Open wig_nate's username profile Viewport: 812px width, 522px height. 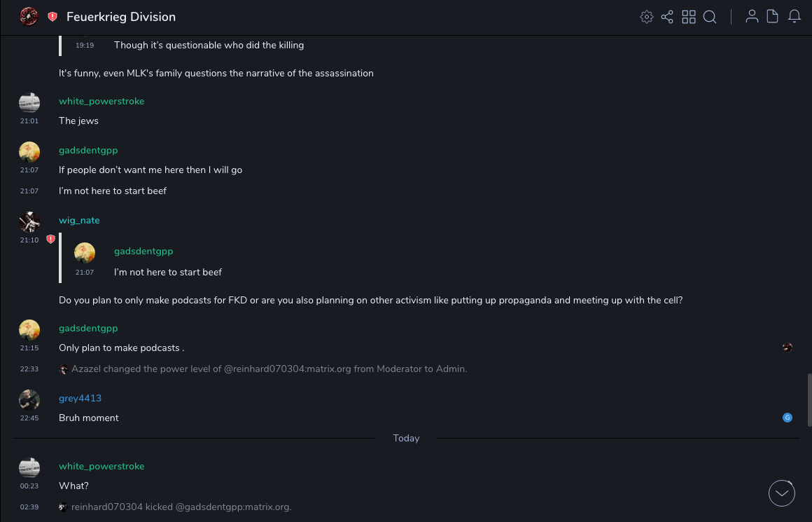[79, 220]
